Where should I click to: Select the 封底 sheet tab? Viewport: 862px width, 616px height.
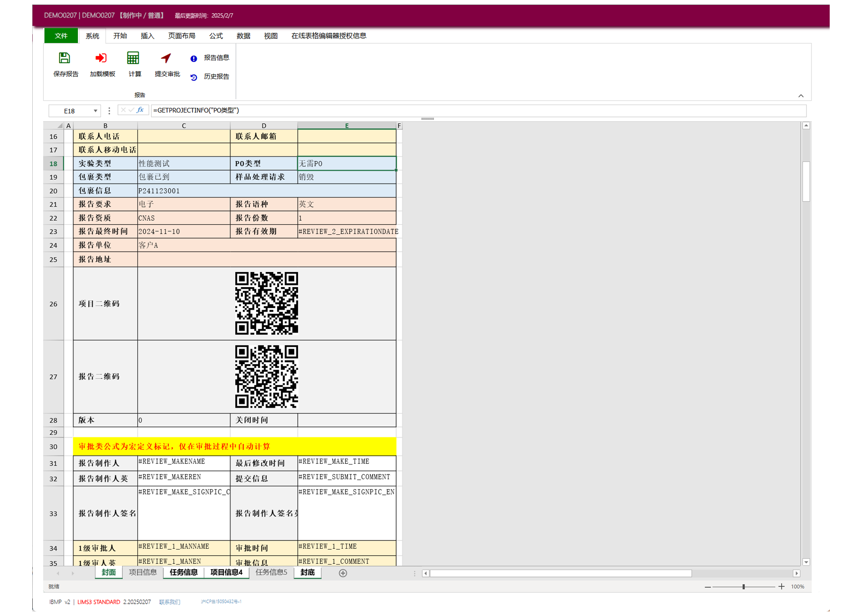pyautogui.click(x=307, y=572)
